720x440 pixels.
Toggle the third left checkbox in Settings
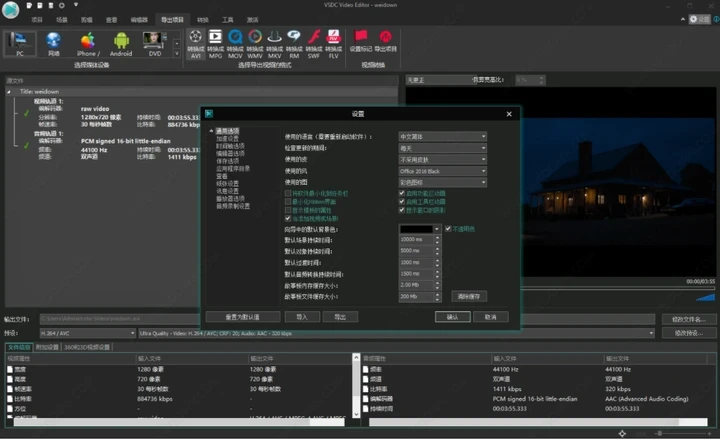[x=288, y=210]
